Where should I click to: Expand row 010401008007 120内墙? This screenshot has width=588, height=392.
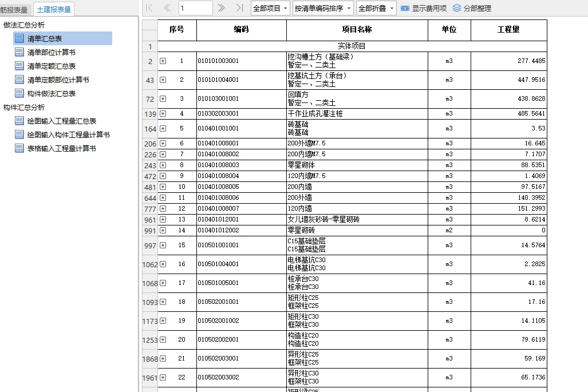point(163,208)
